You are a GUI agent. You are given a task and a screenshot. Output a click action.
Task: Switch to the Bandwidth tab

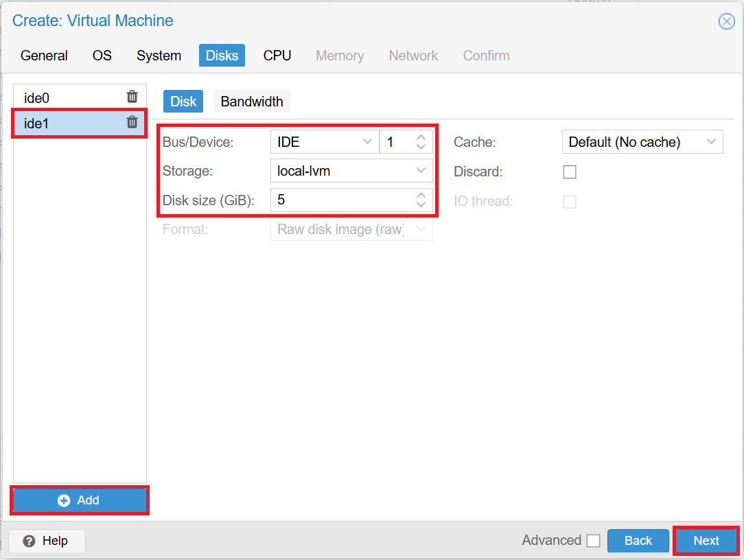point(251,101)
